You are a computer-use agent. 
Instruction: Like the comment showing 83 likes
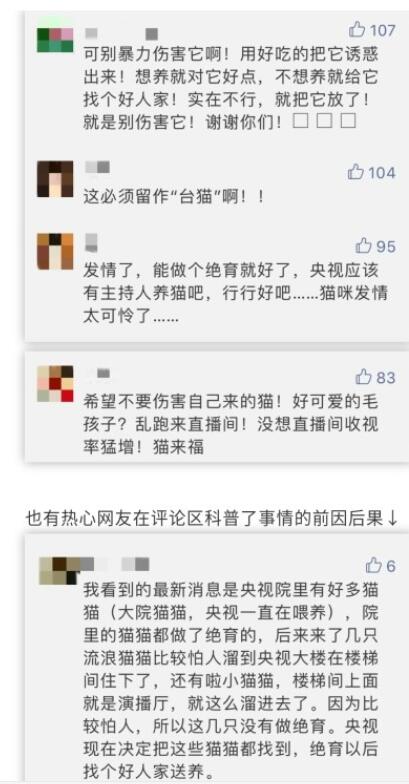(364, 377)
